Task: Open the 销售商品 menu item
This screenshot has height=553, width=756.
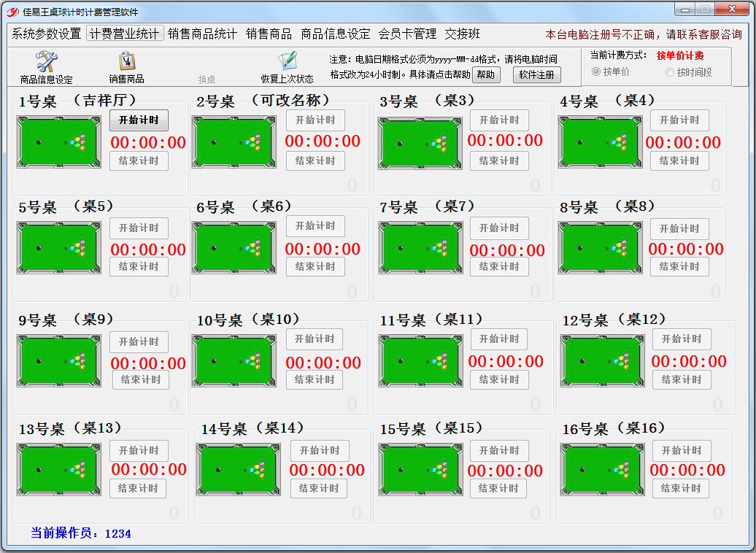Action: click(269, 34)
